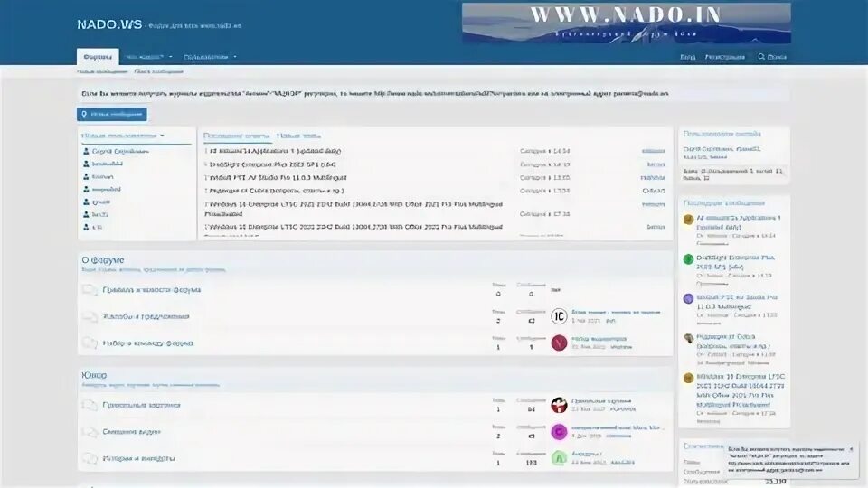Switch to the Новые темы tab
The width and height of the screenshot is (868, 488).
point(298,136)
